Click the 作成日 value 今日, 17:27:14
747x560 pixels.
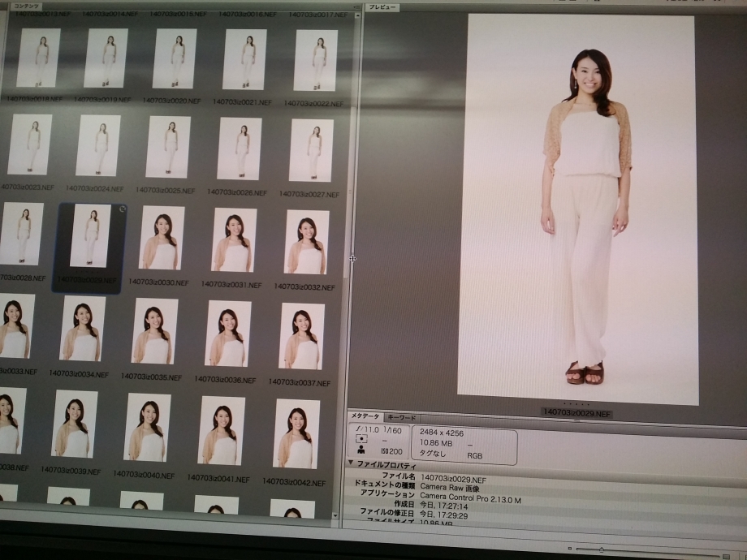click(x=444, y=506)
